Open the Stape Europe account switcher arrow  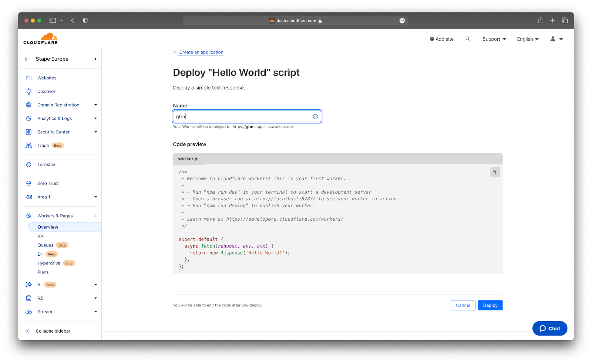[95, 59]
